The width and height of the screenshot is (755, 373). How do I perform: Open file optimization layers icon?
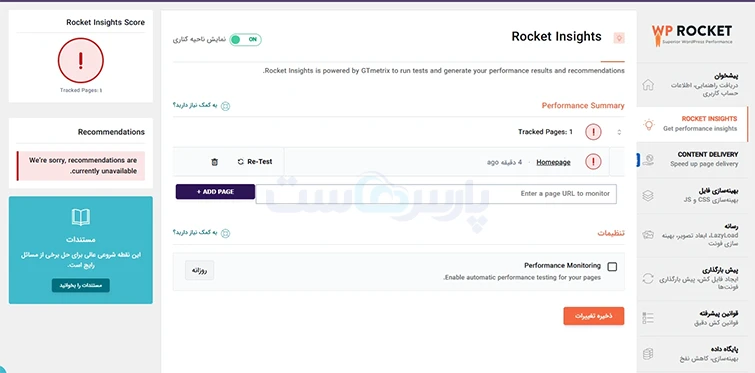click(x=648, y=195)
